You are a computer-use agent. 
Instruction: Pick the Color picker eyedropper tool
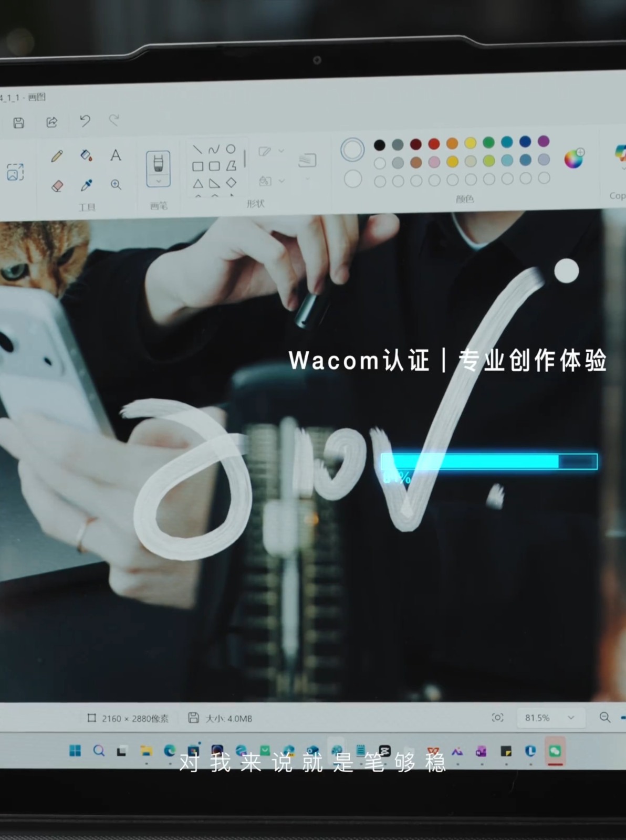click(x=87, y=185)
